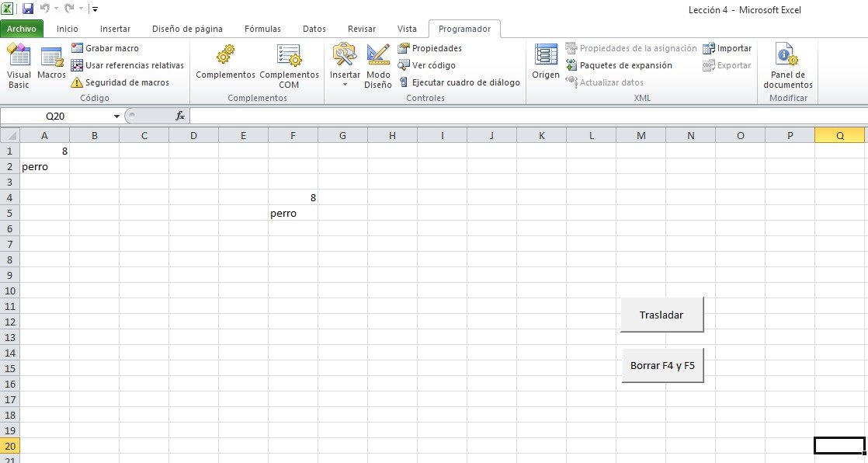Viewport: 868px width, 463px height.
Task: Open the XML Origen panel
Action: point(546,61)
